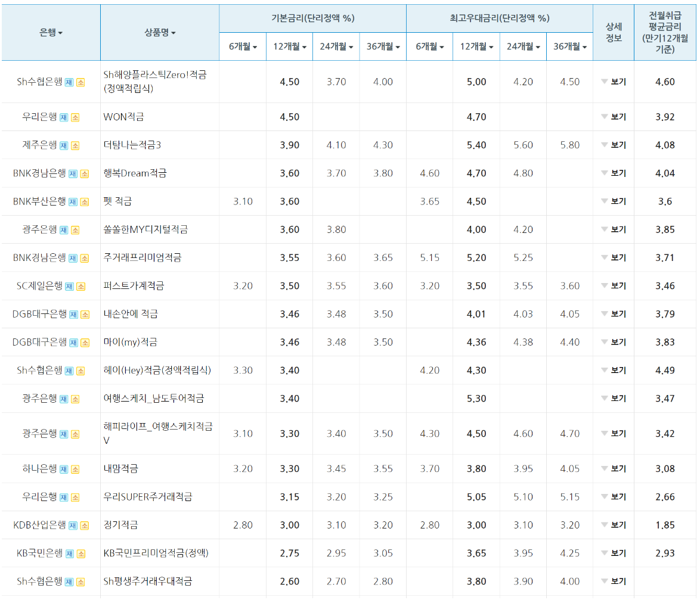Viewport: 700px width, 600px height.
Task: Expand details arrow for 펫 적금 row
Action: point(604,201)
